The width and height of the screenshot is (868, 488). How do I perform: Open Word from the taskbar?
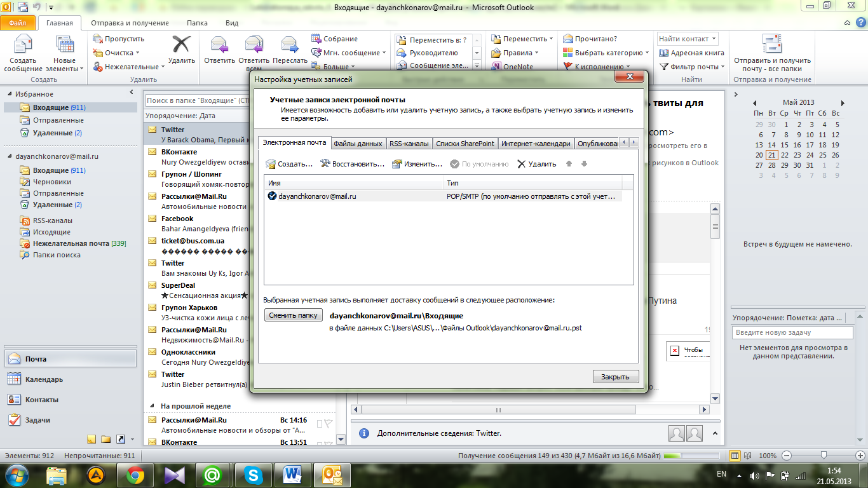coord(293,474)
